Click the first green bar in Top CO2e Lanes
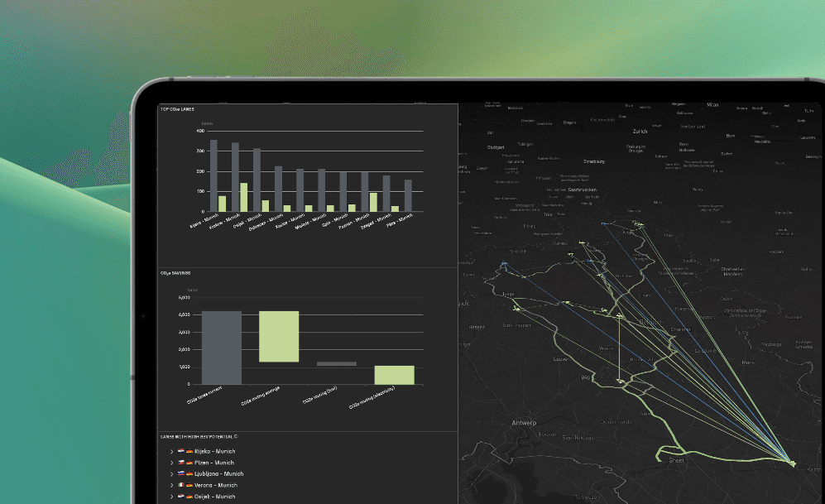Image resolution: width=825 pixels, height=504 pixels. [x=222, y=204]
